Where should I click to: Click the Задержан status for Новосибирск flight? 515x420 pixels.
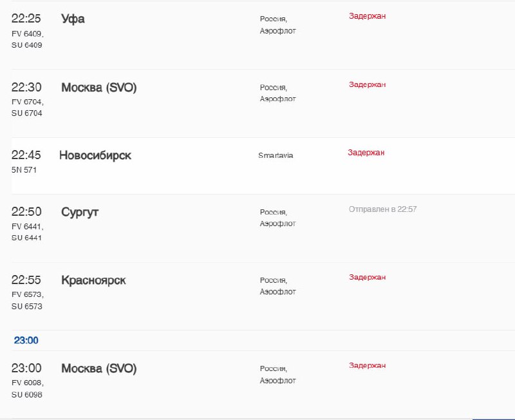(366, 153)
